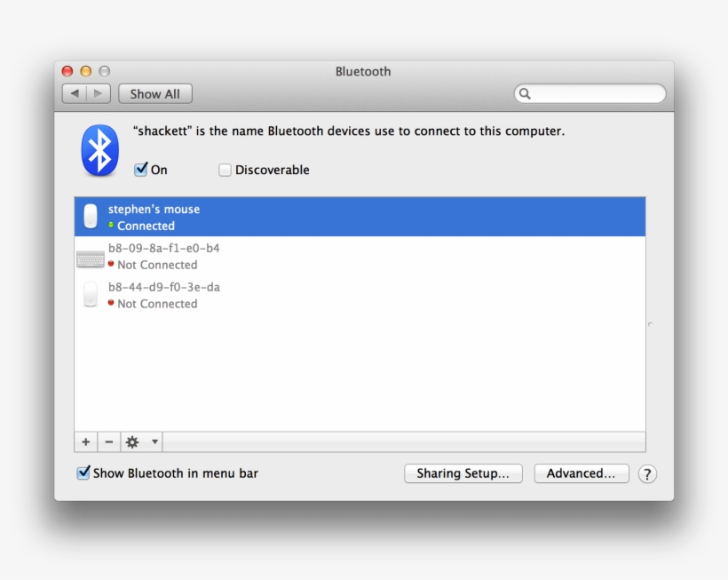728x580 pixels.
Task: Remove selected device using the minus button
Action: 108,441
